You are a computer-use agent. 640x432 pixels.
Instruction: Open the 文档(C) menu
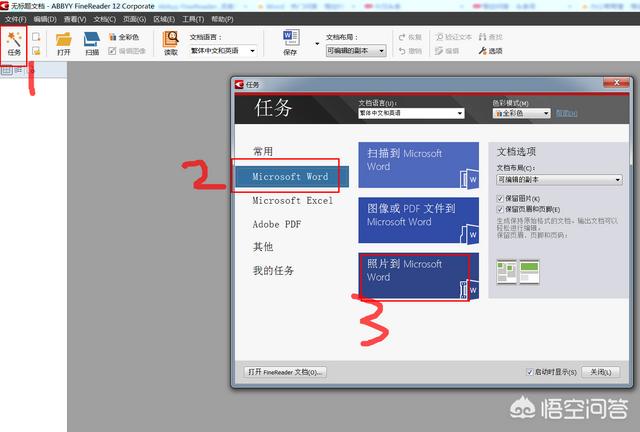click(x=104, y=19)
